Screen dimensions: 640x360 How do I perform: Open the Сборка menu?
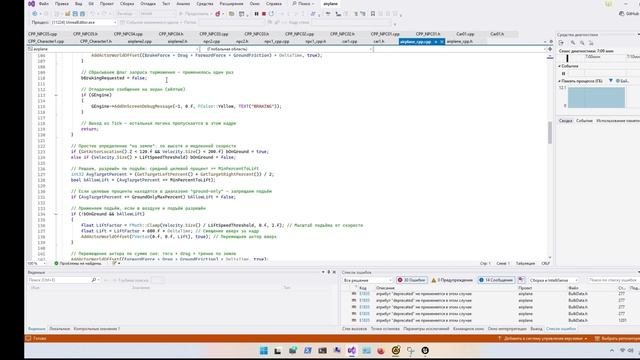click(127, 4)
